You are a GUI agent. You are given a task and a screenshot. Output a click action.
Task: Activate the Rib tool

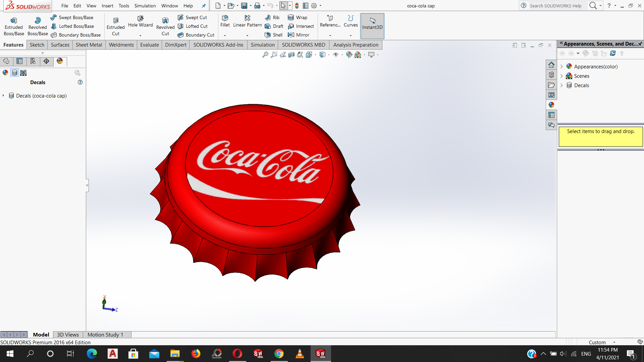coord(272,17)
